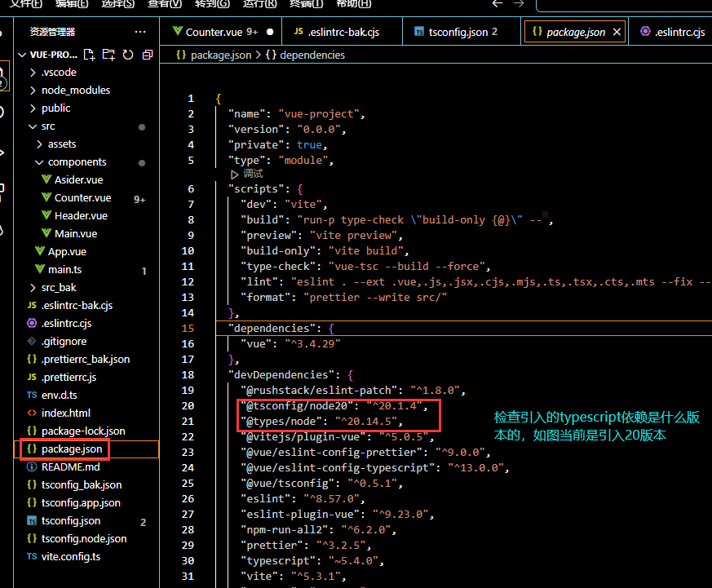Click the info icon beside README.md
Viewport: 712px width, 588px height.
coord(32,466)
